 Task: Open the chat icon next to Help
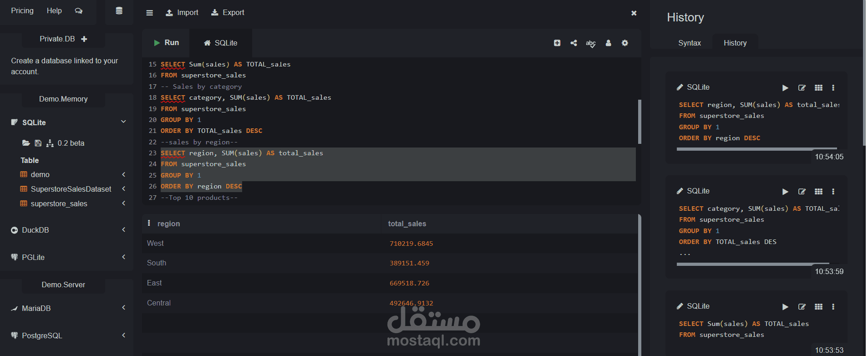click(x=79, y=11)
